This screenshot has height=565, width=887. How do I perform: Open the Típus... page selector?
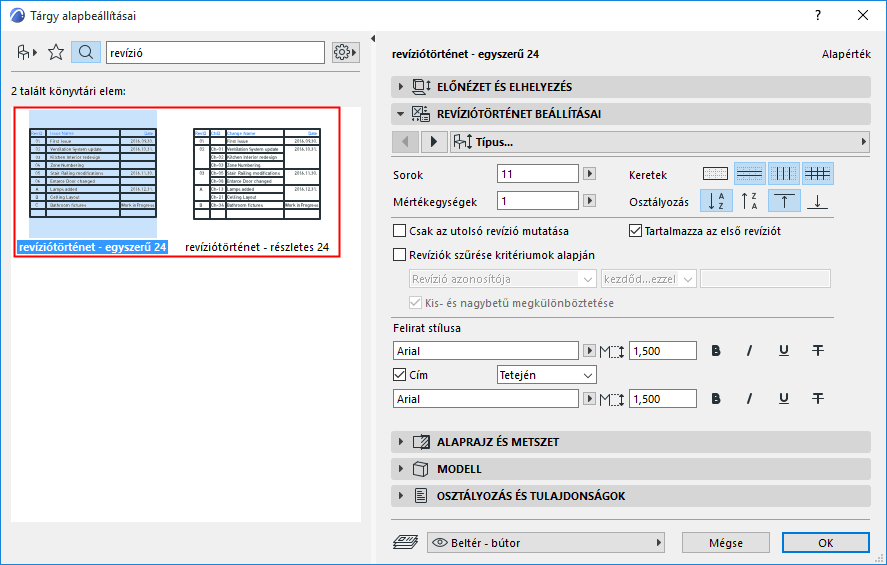[660, 141]
